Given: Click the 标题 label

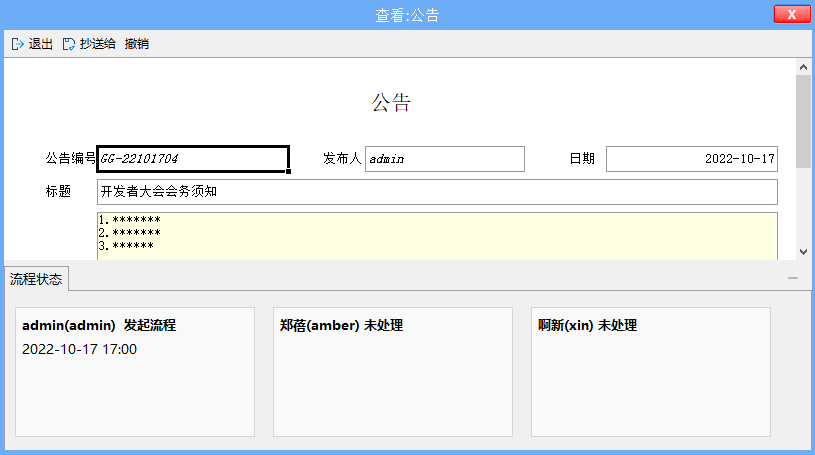Looking at the screenshot, I should (x=58, y=191).
